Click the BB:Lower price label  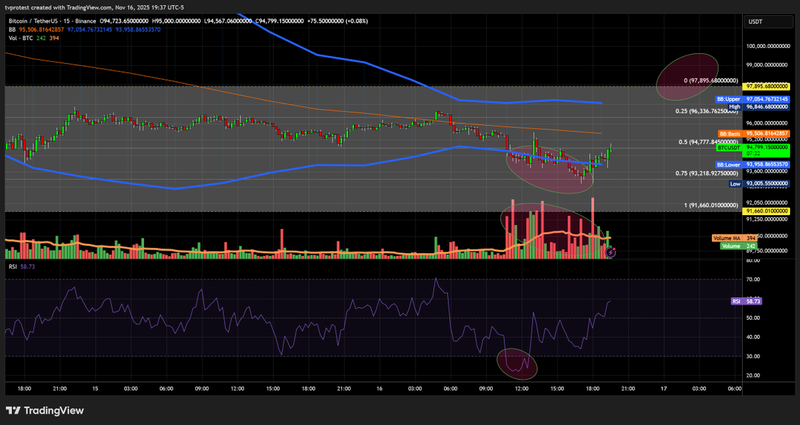click(729, 163)
